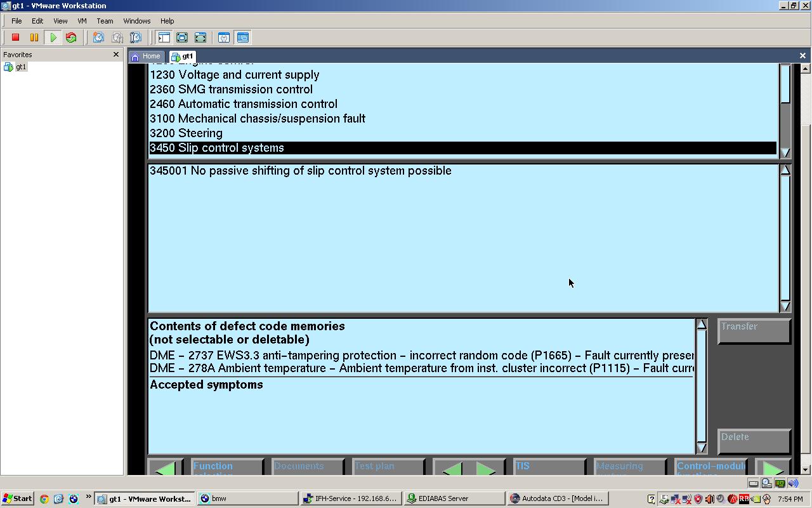
Task: Open the File menu
Action: pyautogui.click(x=16, y=21)
